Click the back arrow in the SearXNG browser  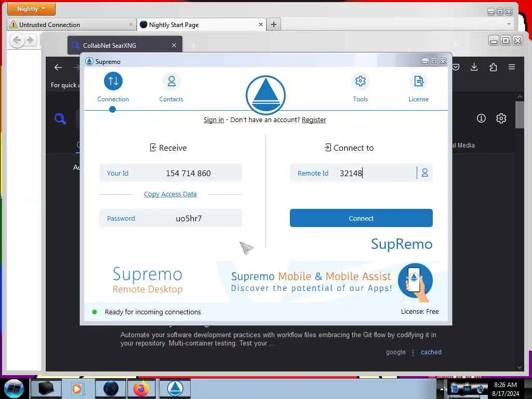58,67
